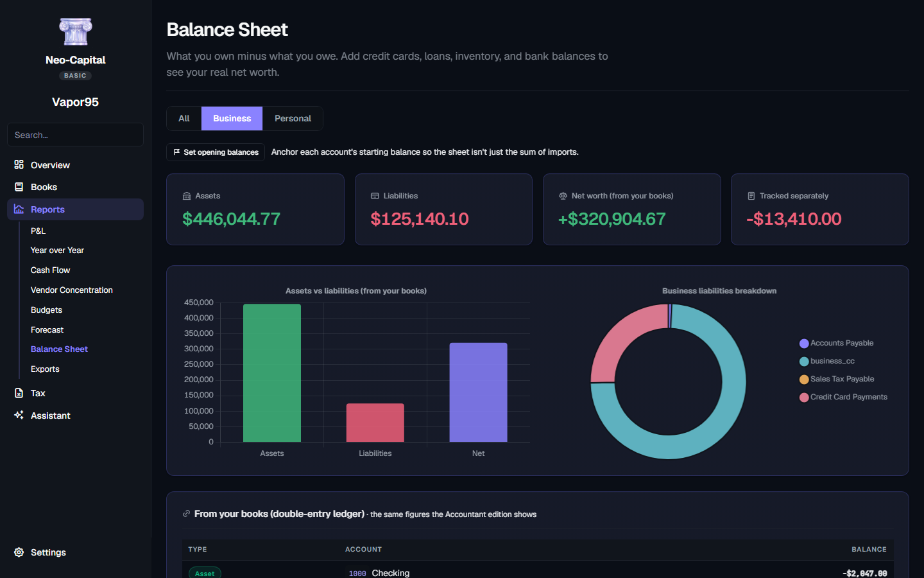The image size is (924, 578).
Task: Toggle the Sales Tax Payable legend swatch
Action: [x=804, y=380]
